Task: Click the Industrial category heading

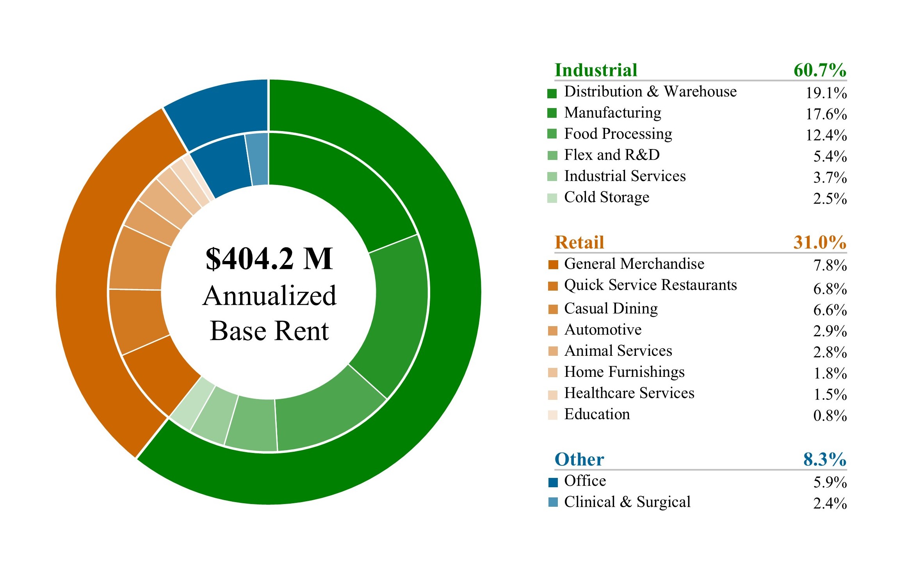Action: pyautogui.click(x=596, y=70)
